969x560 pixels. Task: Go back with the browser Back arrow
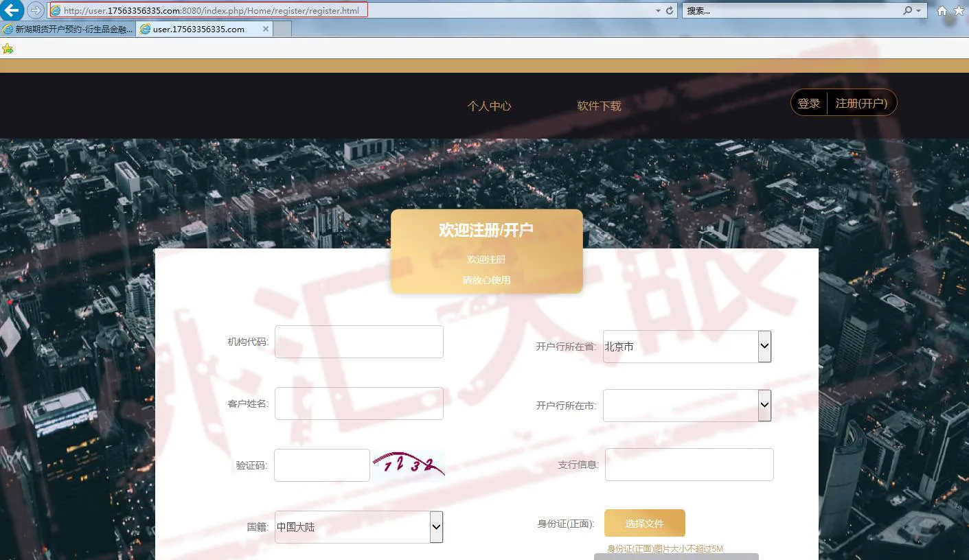(x=12, y=10)
